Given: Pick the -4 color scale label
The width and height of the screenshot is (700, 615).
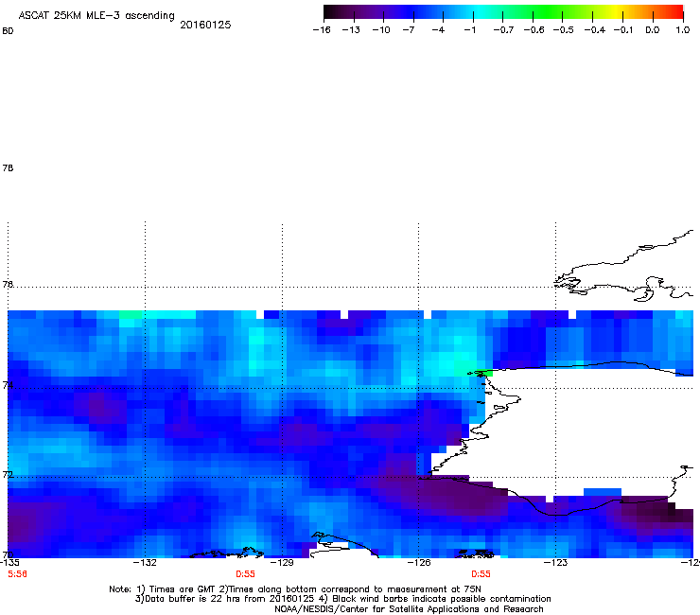Looking at the screenshot, I should (x=438, y=30).
